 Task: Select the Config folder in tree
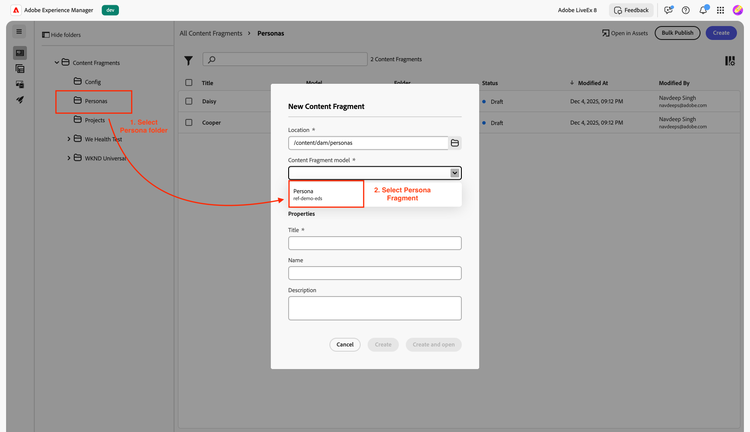(92, 82)
